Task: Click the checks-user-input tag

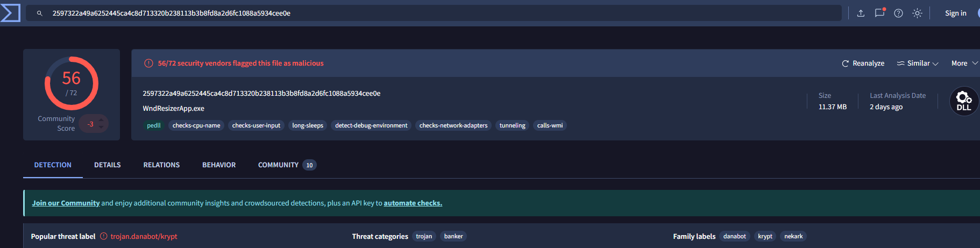Action: [x=256, y=125]
